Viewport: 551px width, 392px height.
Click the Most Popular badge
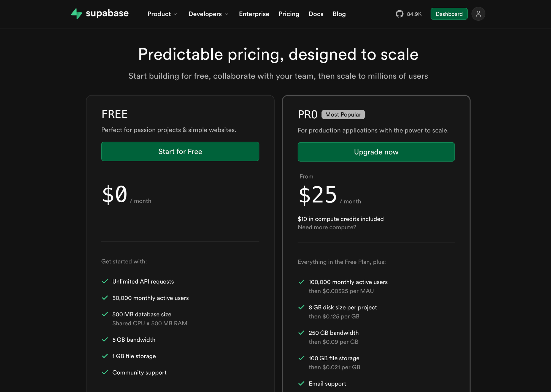(343, 115)
